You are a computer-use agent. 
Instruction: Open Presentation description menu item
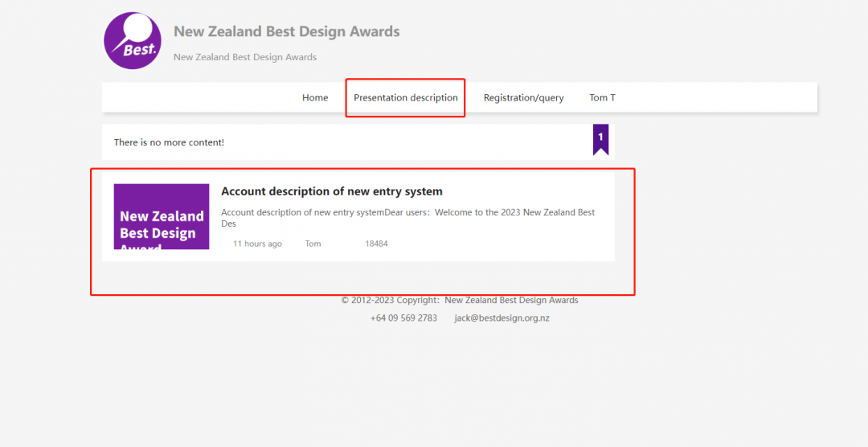(x=406, y=97)
